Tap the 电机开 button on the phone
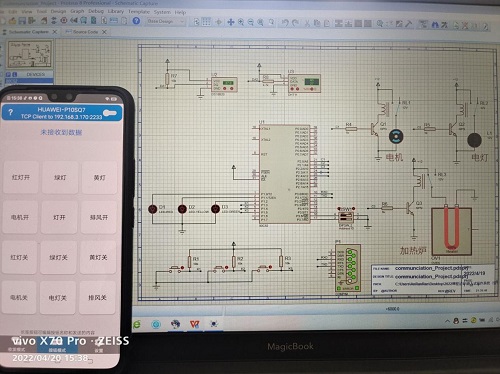 coord(20,217)
